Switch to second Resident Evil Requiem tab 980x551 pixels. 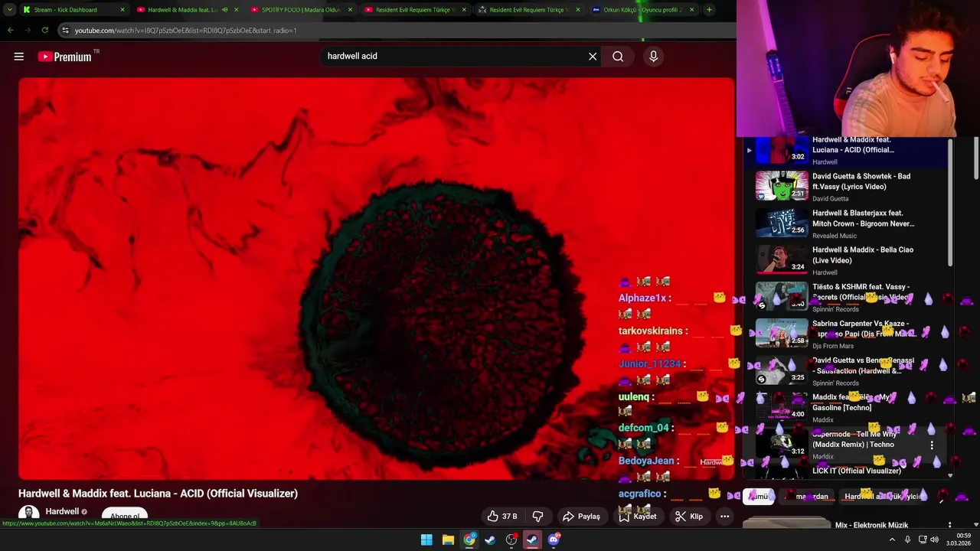click(x=530, y=10)
